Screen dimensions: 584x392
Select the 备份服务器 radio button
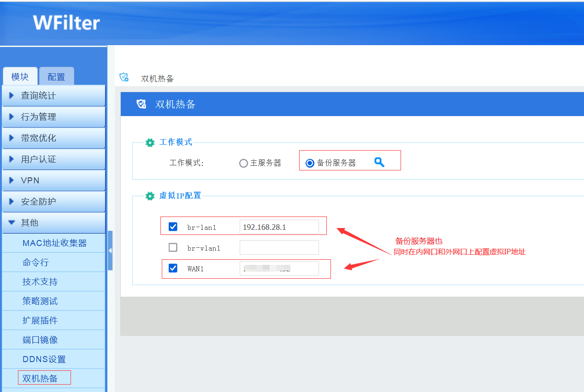(310, 164)
